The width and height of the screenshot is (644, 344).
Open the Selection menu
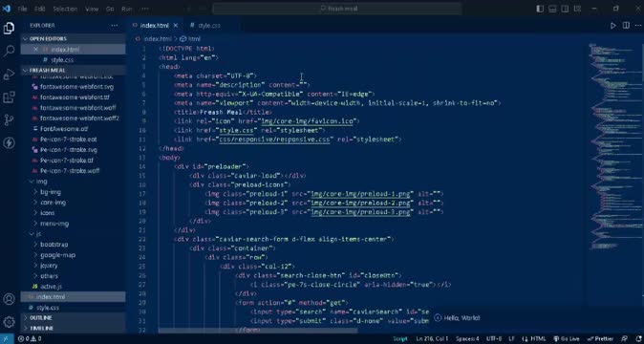[65, 9]
